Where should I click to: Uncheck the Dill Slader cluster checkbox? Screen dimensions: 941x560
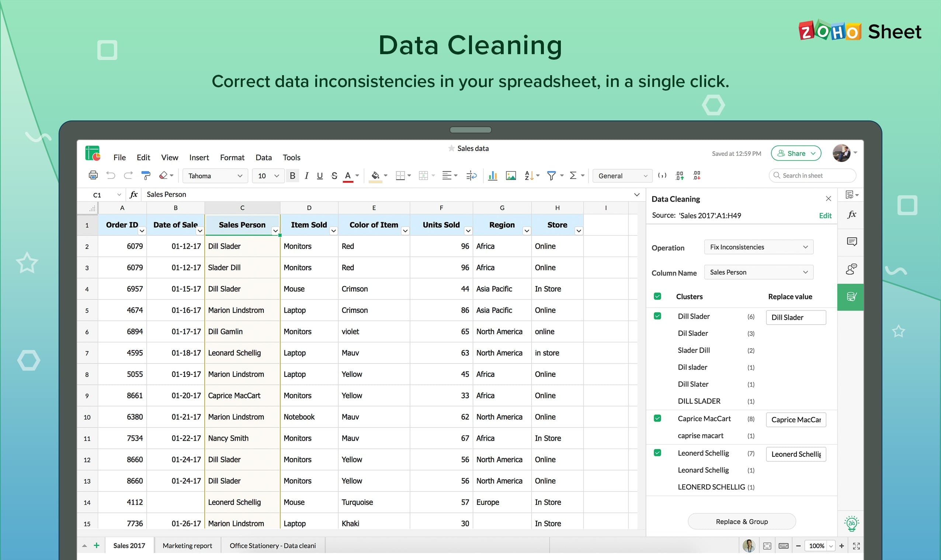point(657,316)
